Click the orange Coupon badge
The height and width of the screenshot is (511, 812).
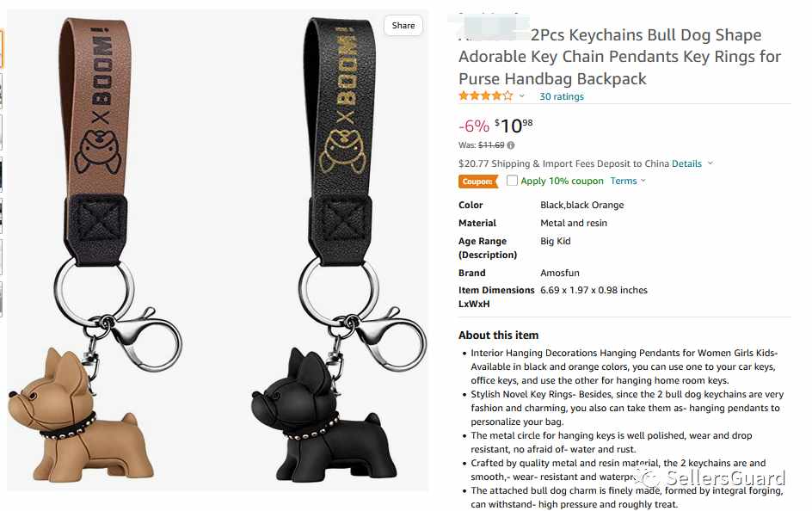[477, 182]
